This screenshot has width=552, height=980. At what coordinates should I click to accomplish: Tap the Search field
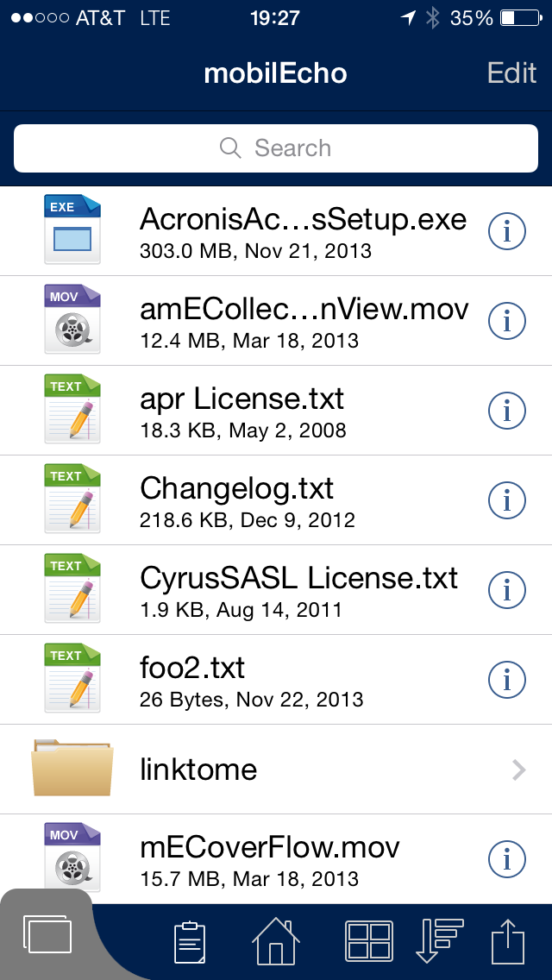(276, 148)
